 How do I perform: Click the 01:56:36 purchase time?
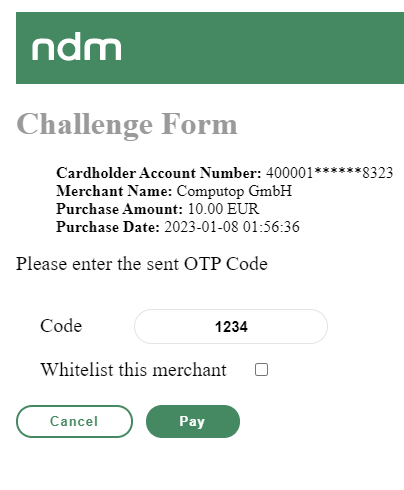point(271,227)
